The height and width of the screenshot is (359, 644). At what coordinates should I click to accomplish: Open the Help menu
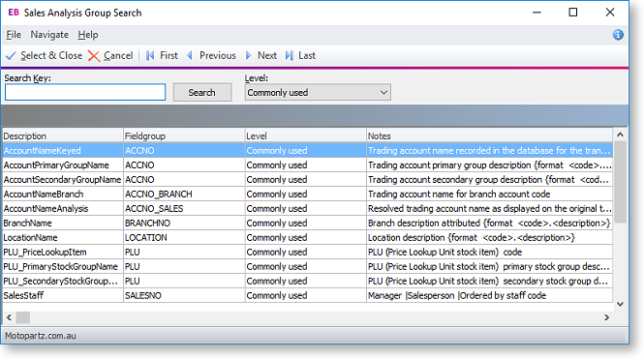tap(88, 35)
